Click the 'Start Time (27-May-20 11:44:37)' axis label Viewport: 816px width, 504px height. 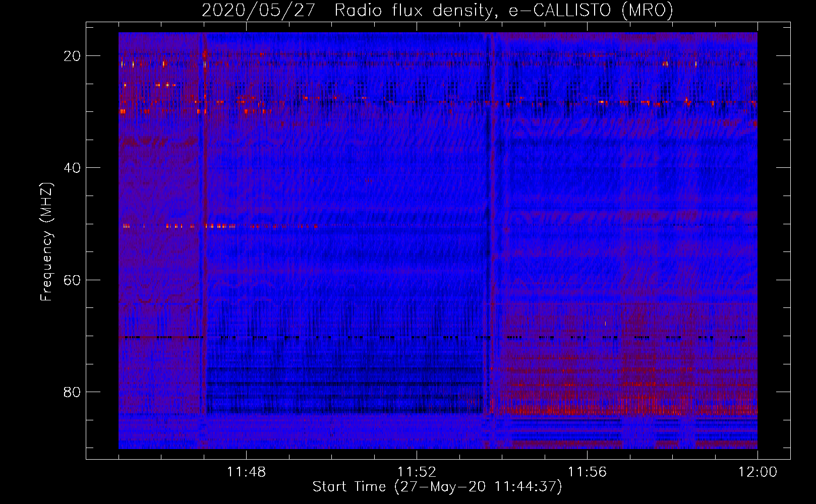point(437,487)
